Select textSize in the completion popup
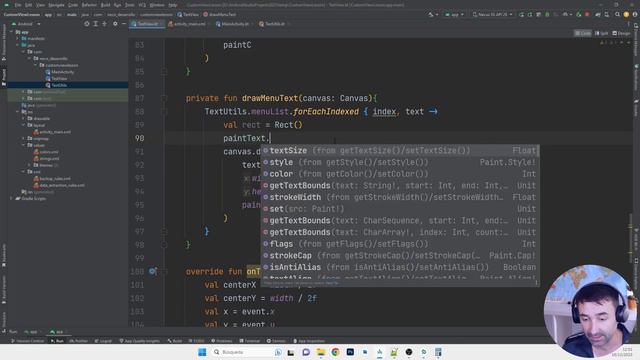 [400, 151]
